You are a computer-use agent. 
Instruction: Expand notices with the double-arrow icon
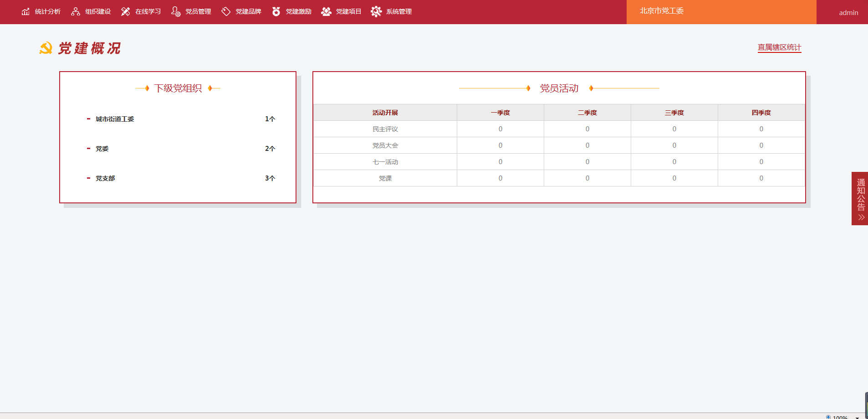coord(861,217)
